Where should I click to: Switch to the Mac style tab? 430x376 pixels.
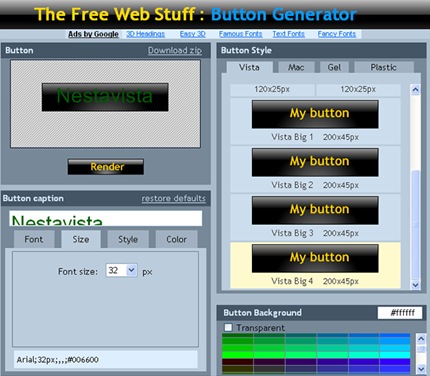296,67
